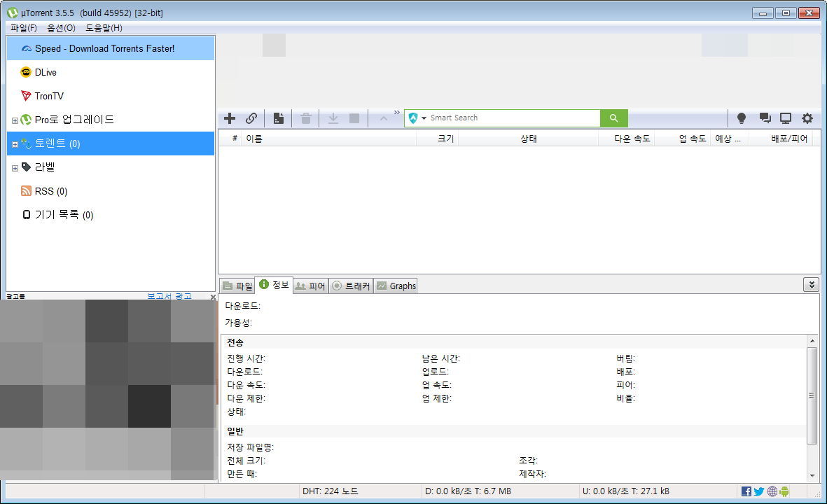Click the Move Up Queue arrow icon
This screenshot has height=504, width=827.
pyautogui.click(x=384, y=118)
